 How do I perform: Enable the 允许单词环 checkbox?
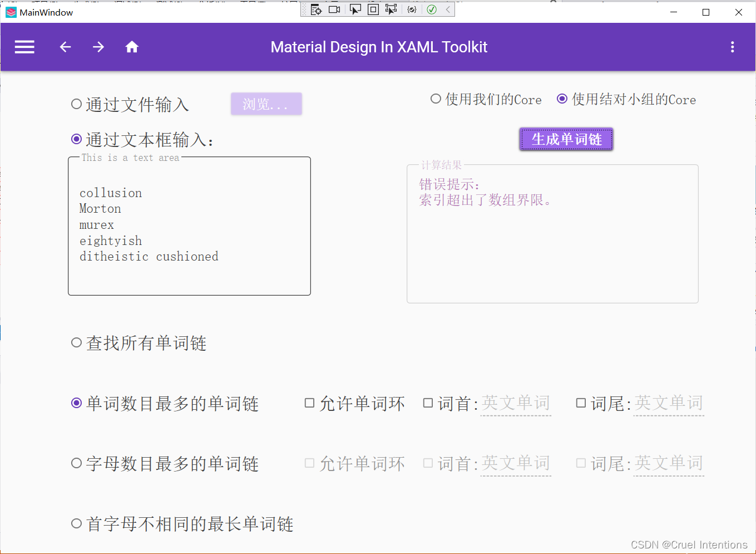click(309, 403)
